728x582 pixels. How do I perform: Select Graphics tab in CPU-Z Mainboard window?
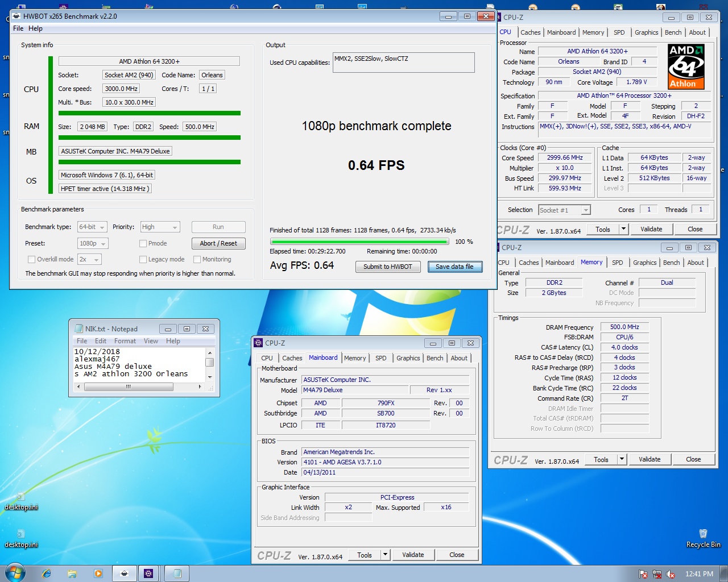(408, 358)
